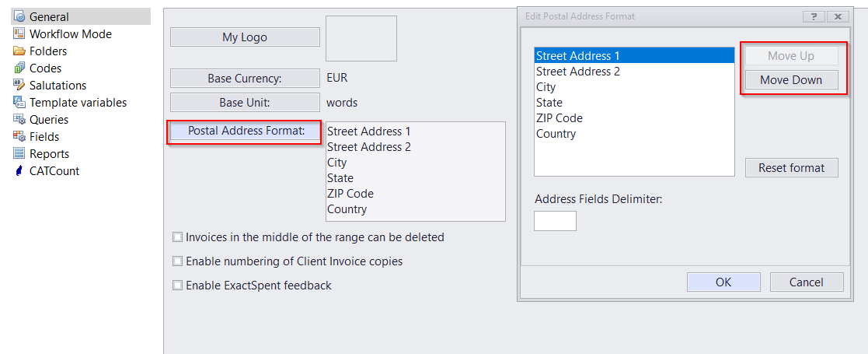This screenshot has height=354, width=868.
Task: Click the Base Currency button
Action: coord(246,78)
